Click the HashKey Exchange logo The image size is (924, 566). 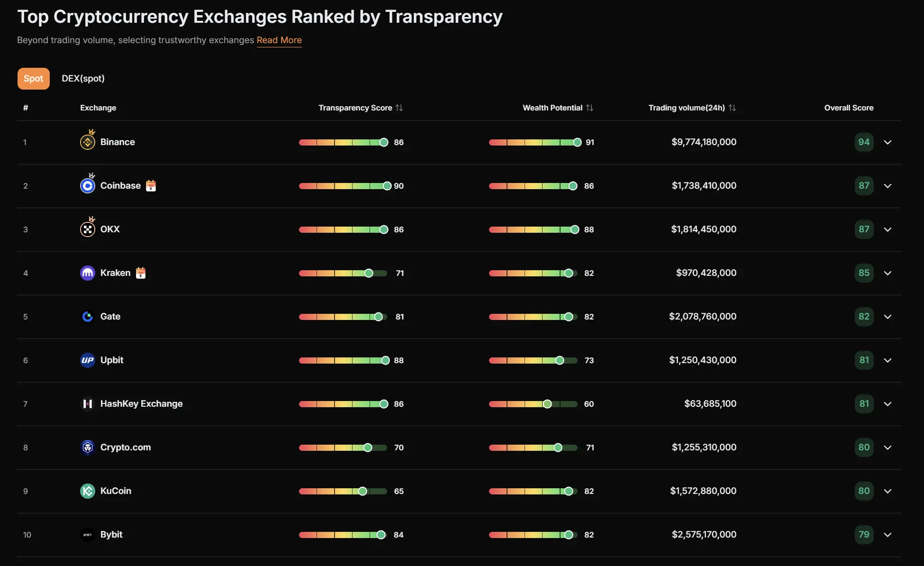point(88,404)
